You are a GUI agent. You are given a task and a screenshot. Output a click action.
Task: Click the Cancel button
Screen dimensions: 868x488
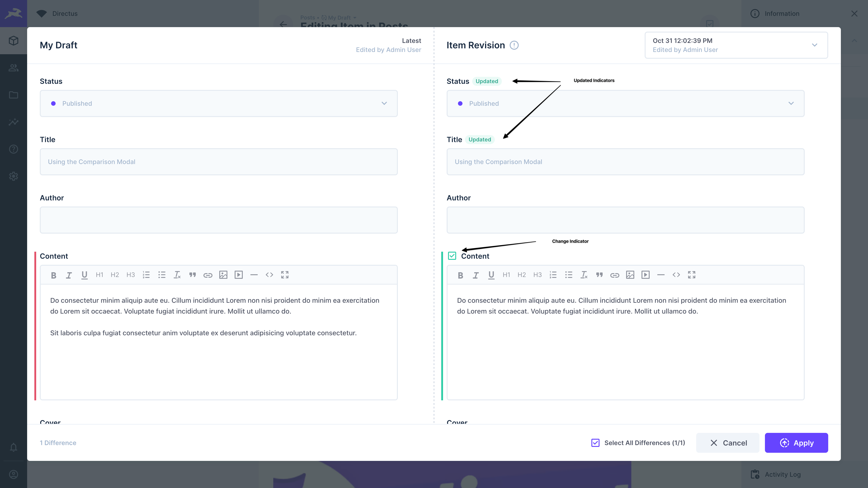(727, 443)
